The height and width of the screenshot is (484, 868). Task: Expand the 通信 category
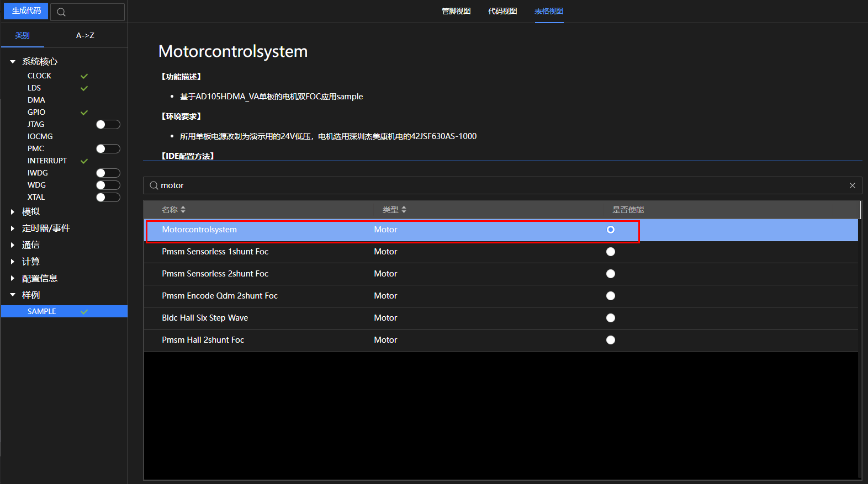point(13,245)
